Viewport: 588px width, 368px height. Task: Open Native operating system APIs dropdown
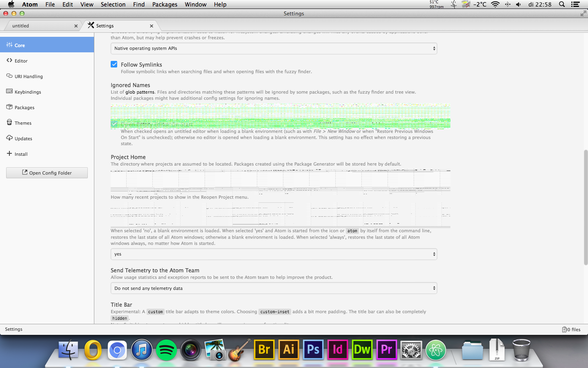[274, 48]
